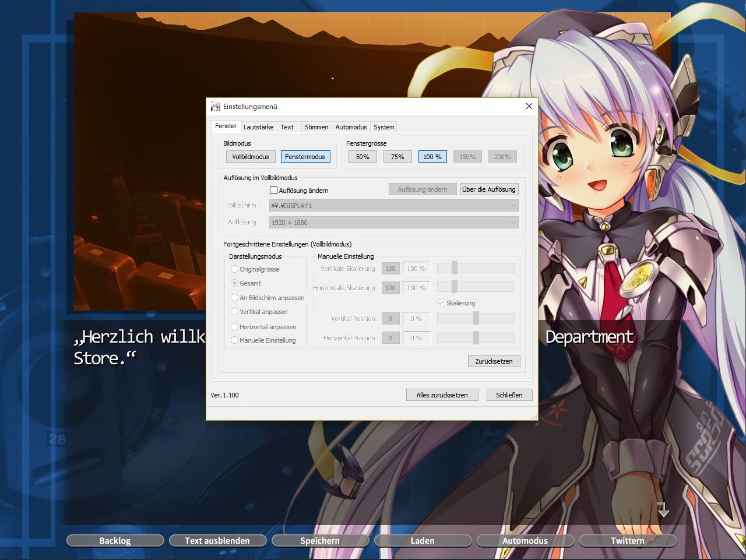Open the Automodus tab

point(351,127)
